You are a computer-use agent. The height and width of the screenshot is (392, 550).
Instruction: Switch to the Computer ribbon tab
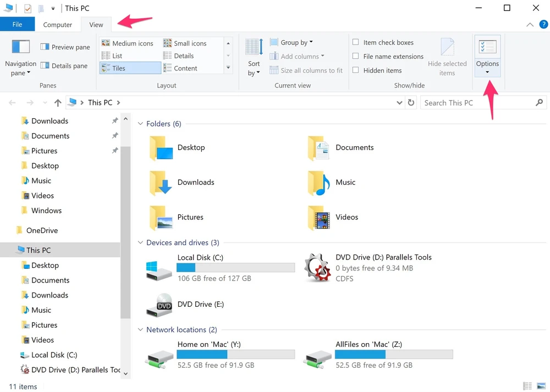[58, 25]
